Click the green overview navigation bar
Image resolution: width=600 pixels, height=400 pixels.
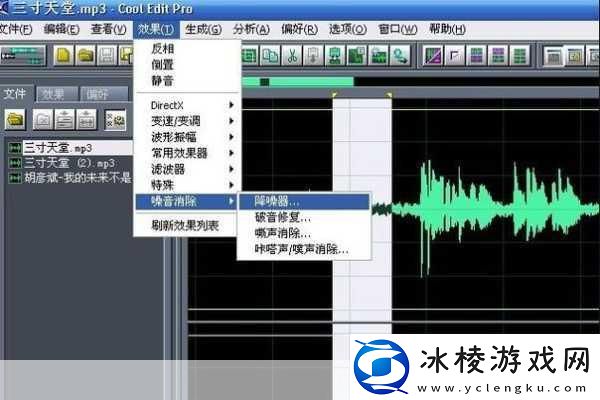point(298,82)
